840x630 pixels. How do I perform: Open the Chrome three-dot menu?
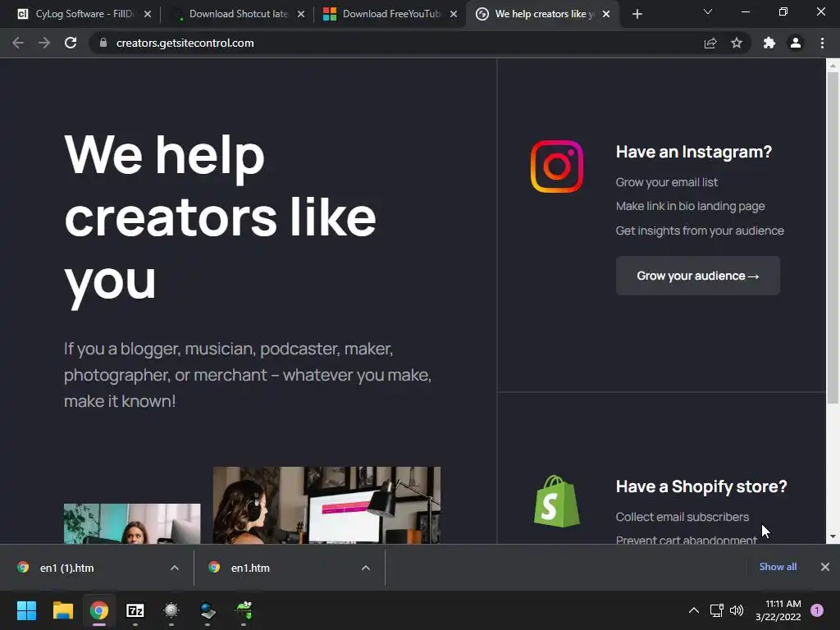822,43
